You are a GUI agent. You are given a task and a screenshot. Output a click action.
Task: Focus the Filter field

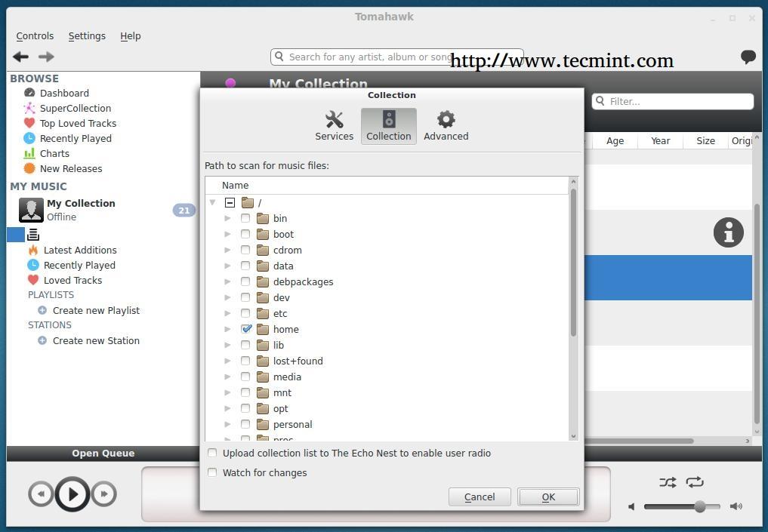coord(673,101)
